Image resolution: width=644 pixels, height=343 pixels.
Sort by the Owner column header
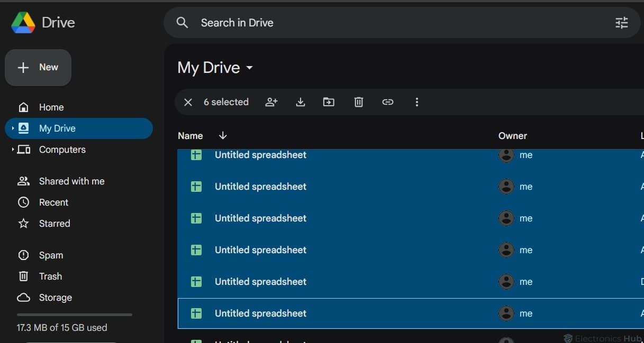512,136
